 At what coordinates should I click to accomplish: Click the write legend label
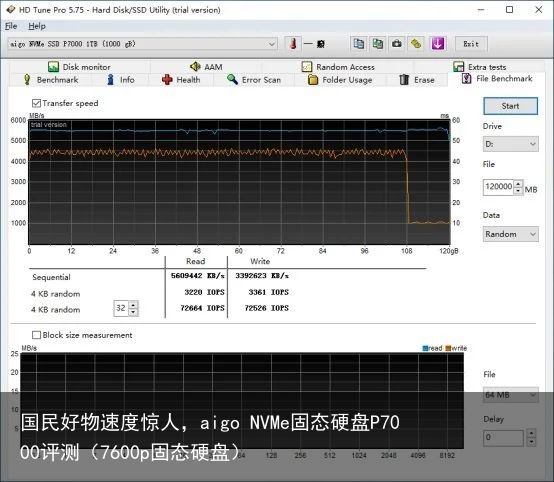pos(456,348)
